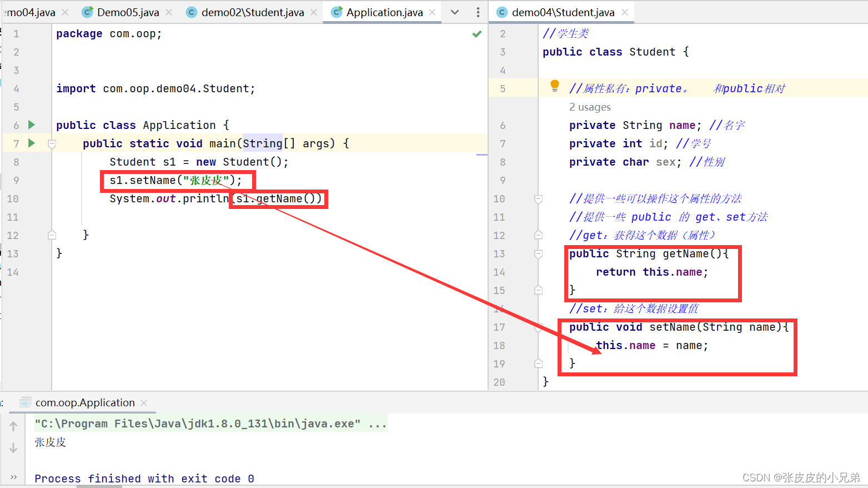Screen dimensions: 868x488
Task: Close the com.oop.Application run tab
Action: coord(144,402)
